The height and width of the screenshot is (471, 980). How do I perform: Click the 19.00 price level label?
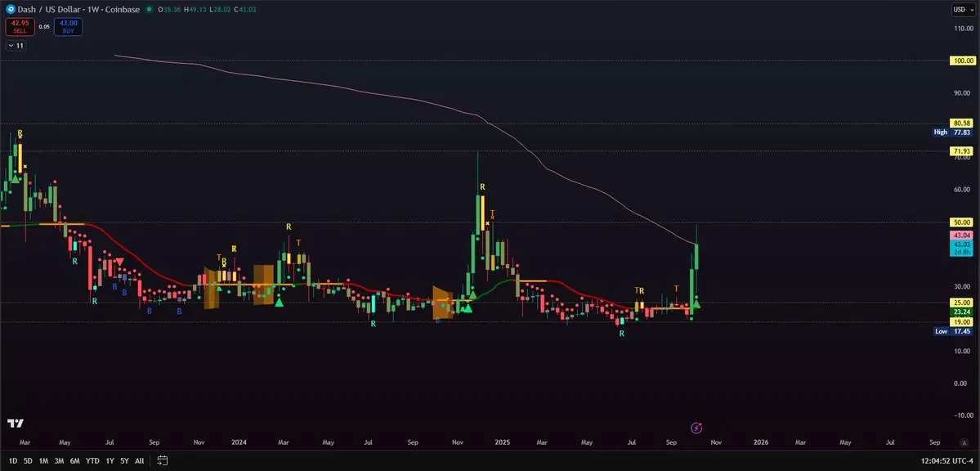(961, 321)
